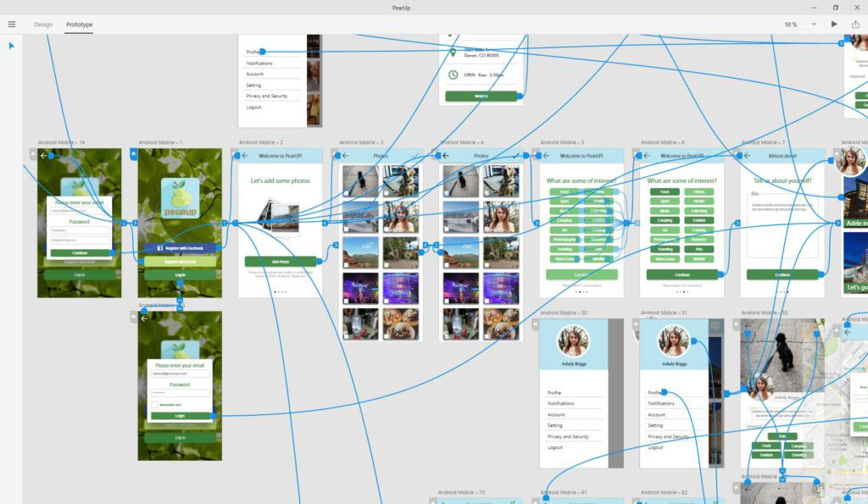The height and width of the screenshot is (504, 868).
Task: Select Camping interest on Android Mobile – 6
Action: (x=665, y=220)
